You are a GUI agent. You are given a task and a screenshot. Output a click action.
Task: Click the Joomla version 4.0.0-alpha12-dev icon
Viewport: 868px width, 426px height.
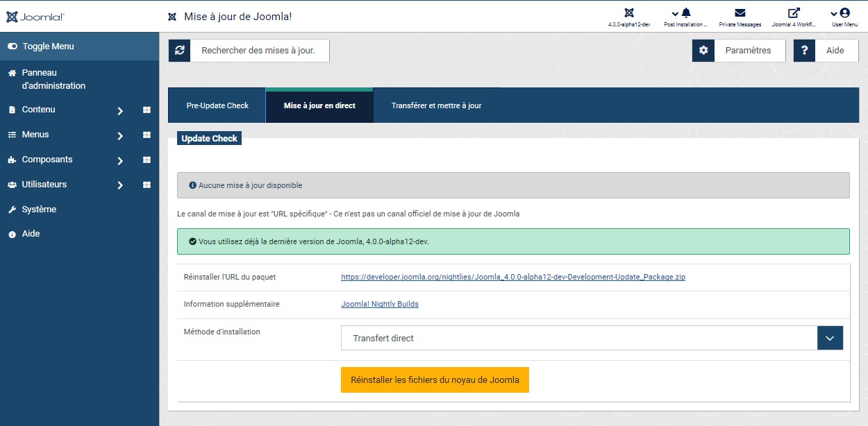coord(629,13)
